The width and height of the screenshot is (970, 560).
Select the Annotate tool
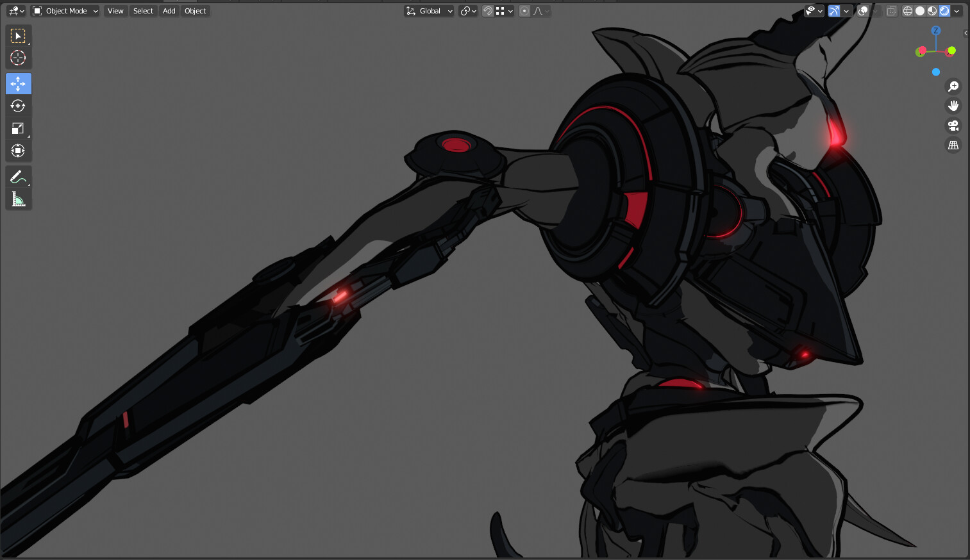(18, 176)
